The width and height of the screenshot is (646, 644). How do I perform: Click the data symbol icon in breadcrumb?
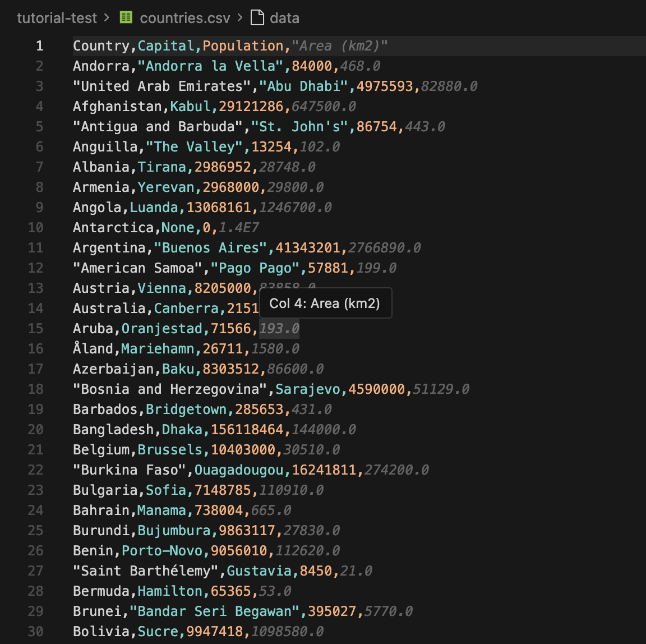pyautogui.click(x=257, y=18)
